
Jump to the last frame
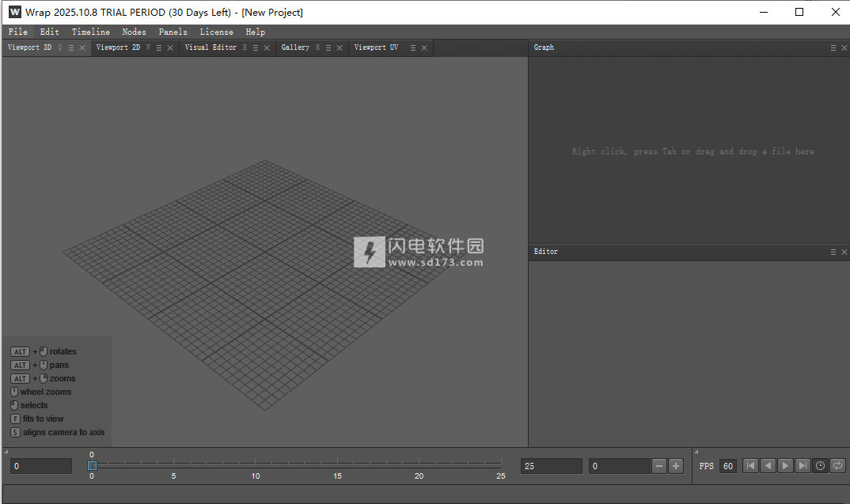(x=803, y=466)
